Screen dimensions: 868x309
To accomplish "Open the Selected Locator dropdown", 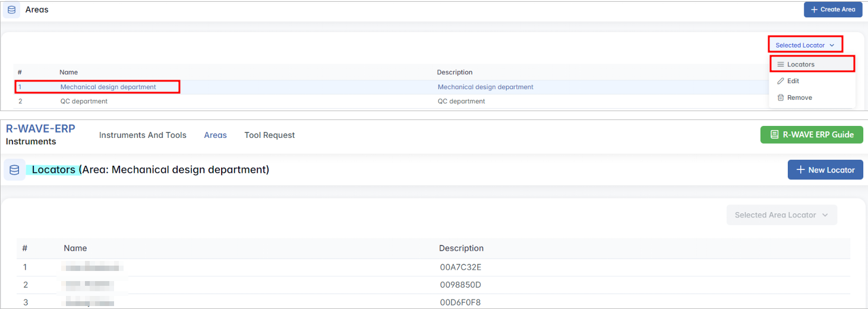I will point(805,45).
